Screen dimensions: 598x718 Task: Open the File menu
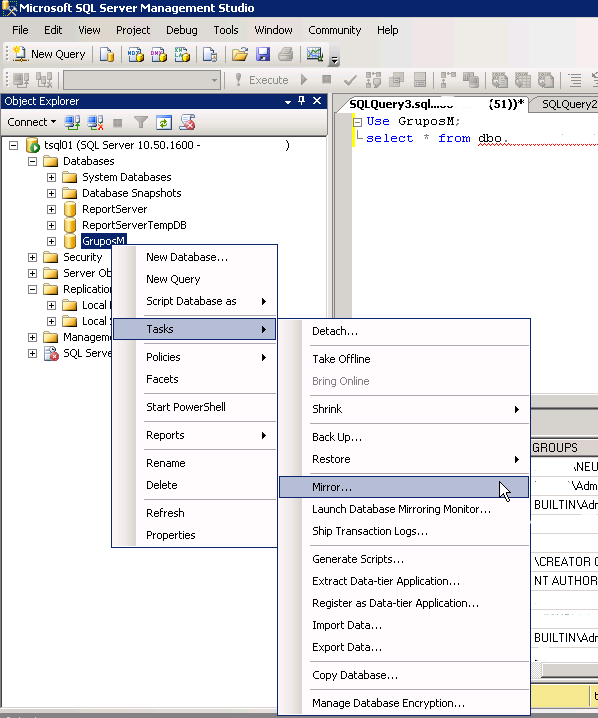(x=20, y=30)
